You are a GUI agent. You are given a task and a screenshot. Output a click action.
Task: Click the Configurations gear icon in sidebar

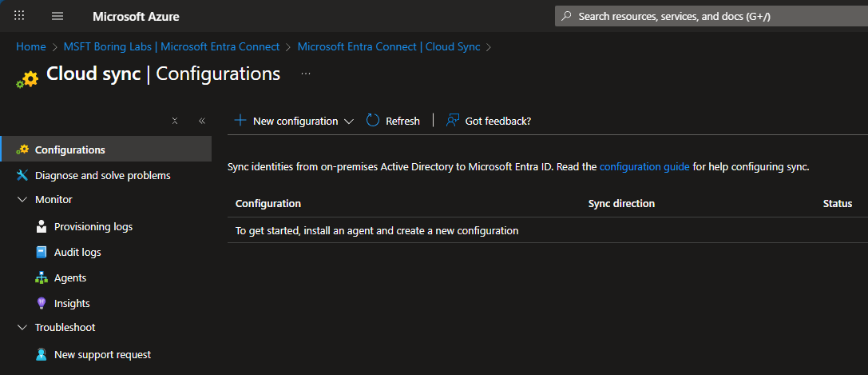point(22,150)
